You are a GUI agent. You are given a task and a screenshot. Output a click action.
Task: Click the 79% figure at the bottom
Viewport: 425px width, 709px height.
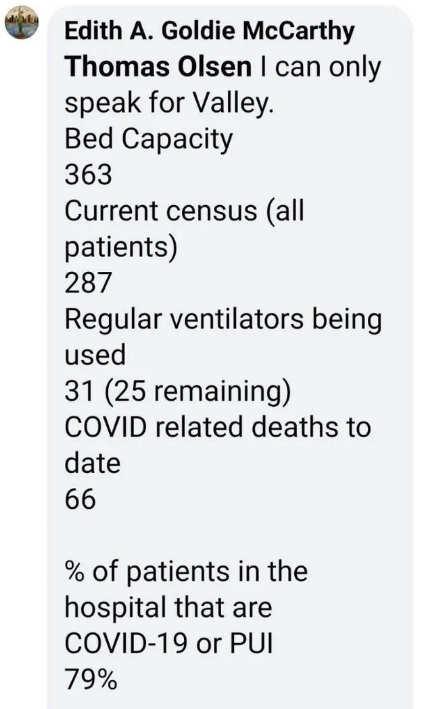(x=91, y=680)
